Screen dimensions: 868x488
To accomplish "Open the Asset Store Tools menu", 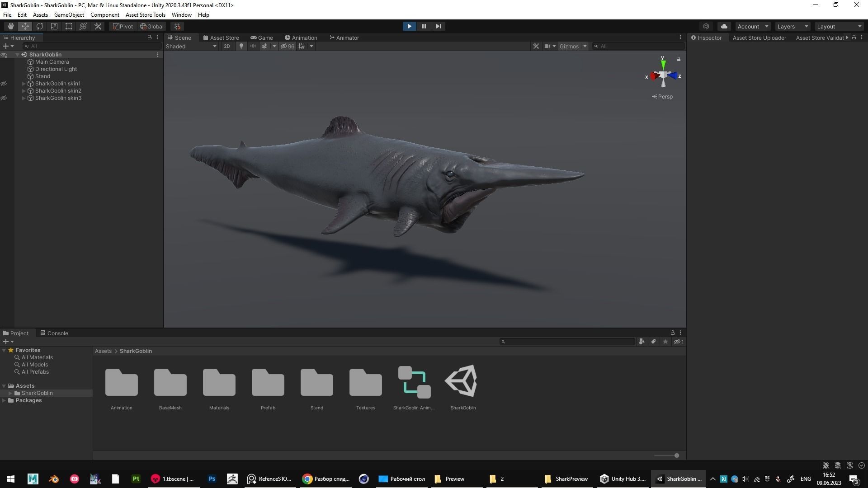I will click(146, 15).
